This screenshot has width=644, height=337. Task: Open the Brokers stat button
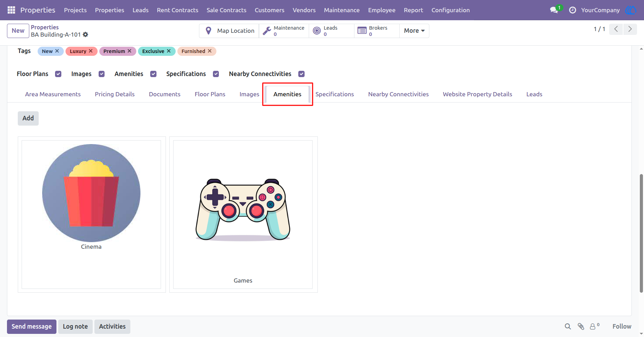click(x=377, y=31)
